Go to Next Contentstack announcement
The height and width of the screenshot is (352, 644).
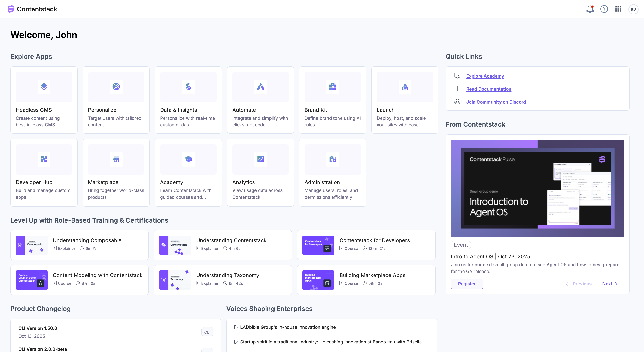609,283
